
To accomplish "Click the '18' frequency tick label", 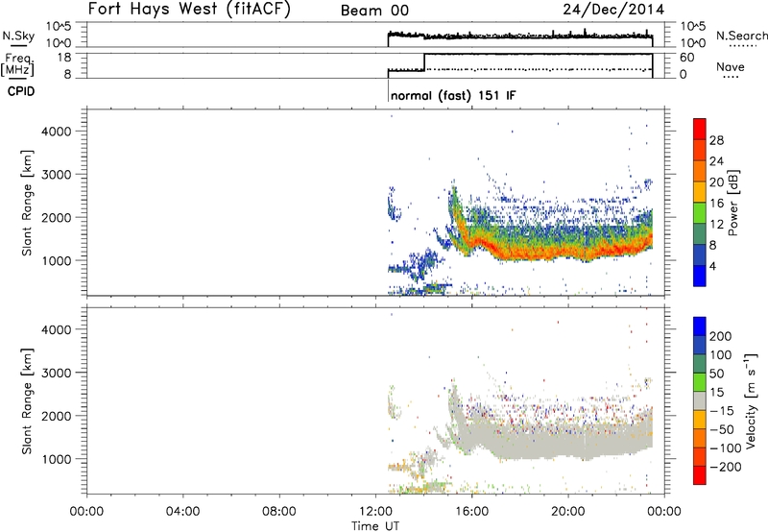I will pyautogui.click(x=64, y=58).
